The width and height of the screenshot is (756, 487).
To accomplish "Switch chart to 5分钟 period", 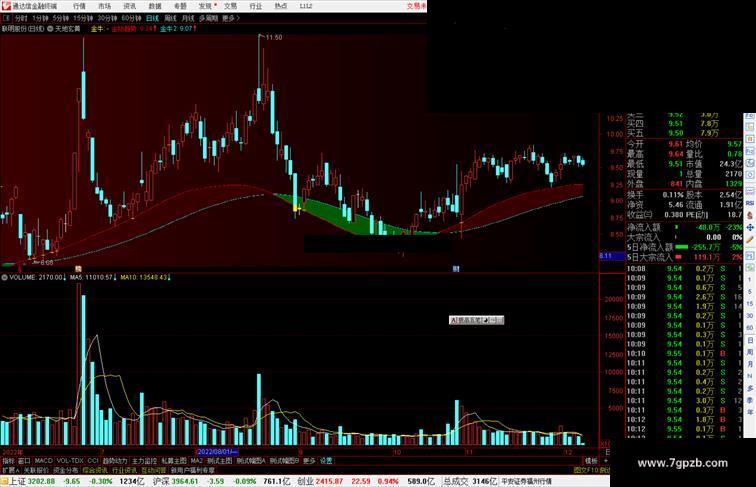I will (x=61, y=18).
